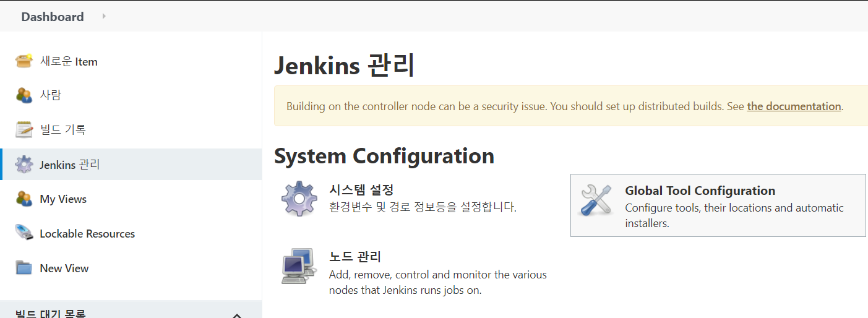Go to My Views
The width and height of the screenshot is (868, 318).
tap(63, 199)
